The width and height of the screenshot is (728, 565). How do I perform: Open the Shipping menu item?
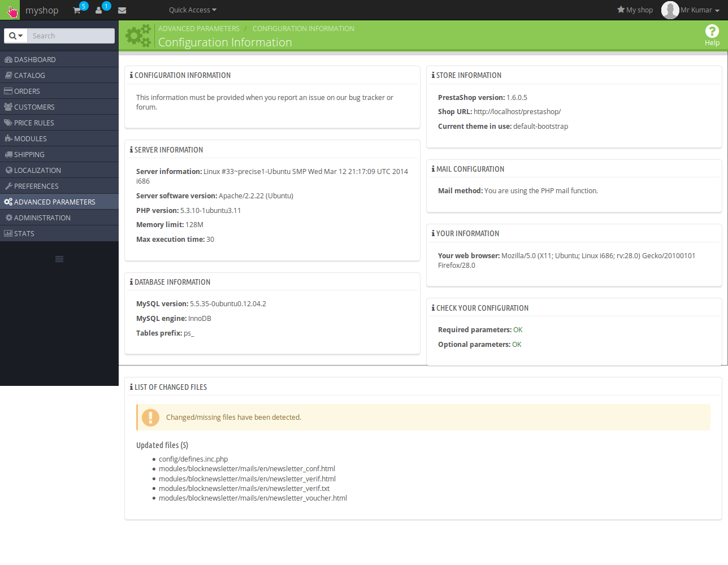click(x=59, y=154)
